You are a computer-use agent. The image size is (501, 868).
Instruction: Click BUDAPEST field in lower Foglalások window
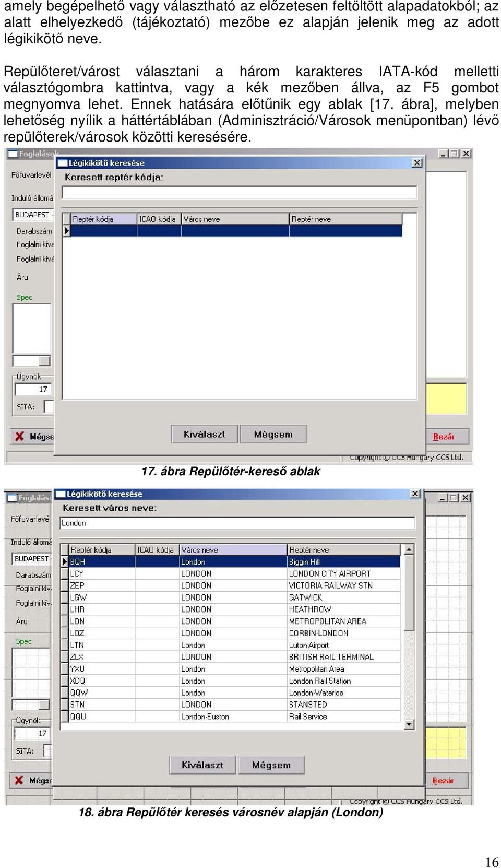pyautogui.click(x=32, y=559)
